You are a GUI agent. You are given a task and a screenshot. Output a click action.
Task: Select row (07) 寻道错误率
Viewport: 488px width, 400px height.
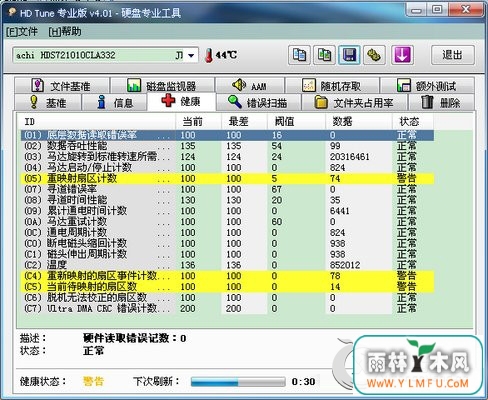tap(227, 189)
